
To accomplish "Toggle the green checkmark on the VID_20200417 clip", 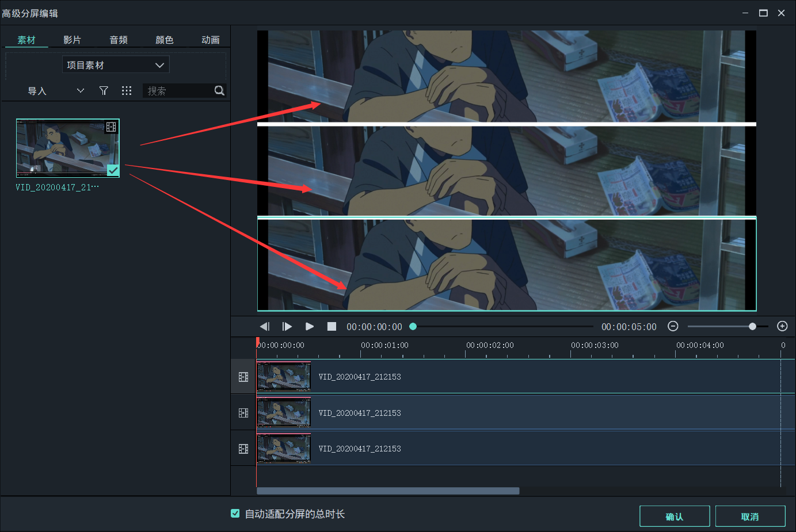I will [x=113, y=170].
